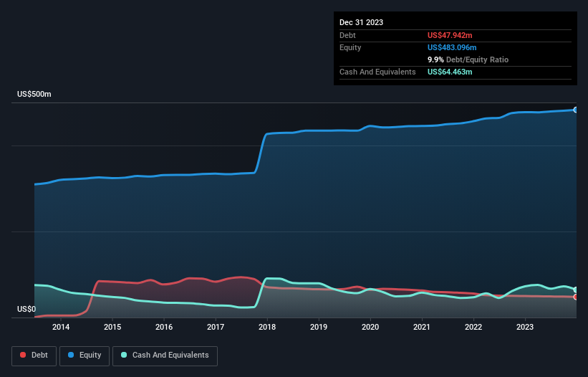
Task: Click the 9.9% Debt/Equity Ratio text
Action: pyautogui.click(x=468, y=59)
